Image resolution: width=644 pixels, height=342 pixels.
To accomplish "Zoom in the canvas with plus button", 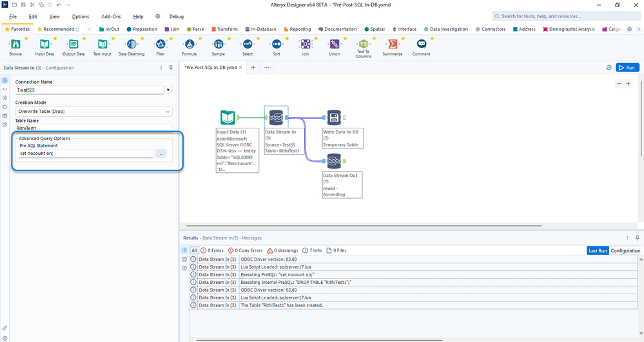I will click(x=629, y=83).
